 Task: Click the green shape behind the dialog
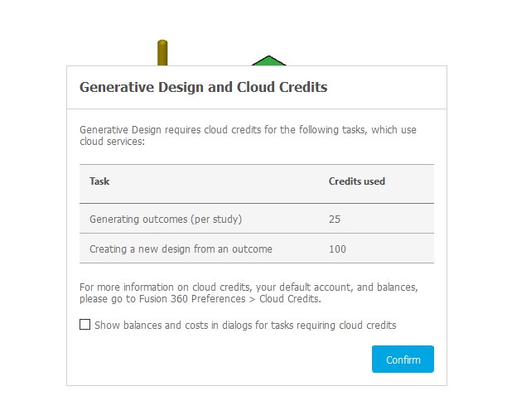[x=267, y=60]
